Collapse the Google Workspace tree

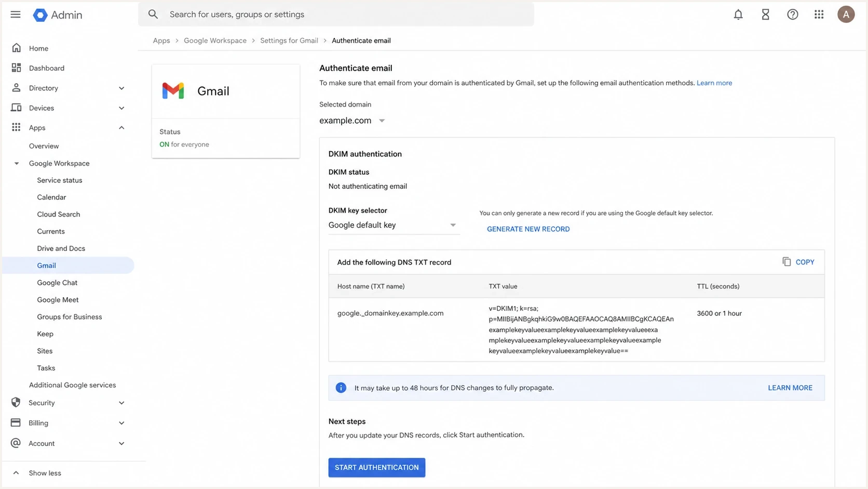point(17,164)
